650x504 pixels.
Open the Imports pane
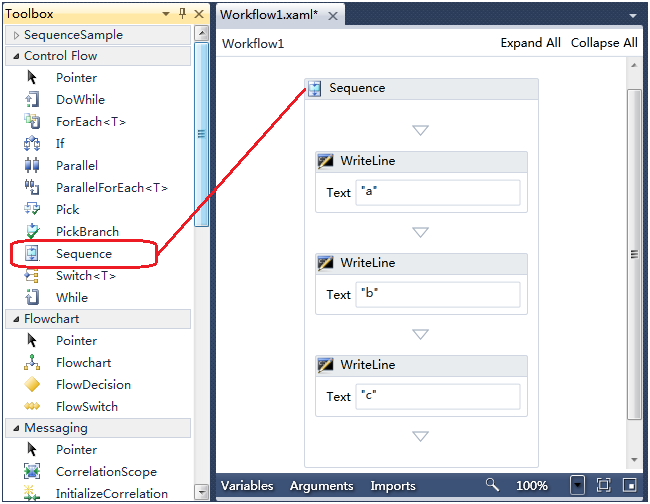pos(393,485)
